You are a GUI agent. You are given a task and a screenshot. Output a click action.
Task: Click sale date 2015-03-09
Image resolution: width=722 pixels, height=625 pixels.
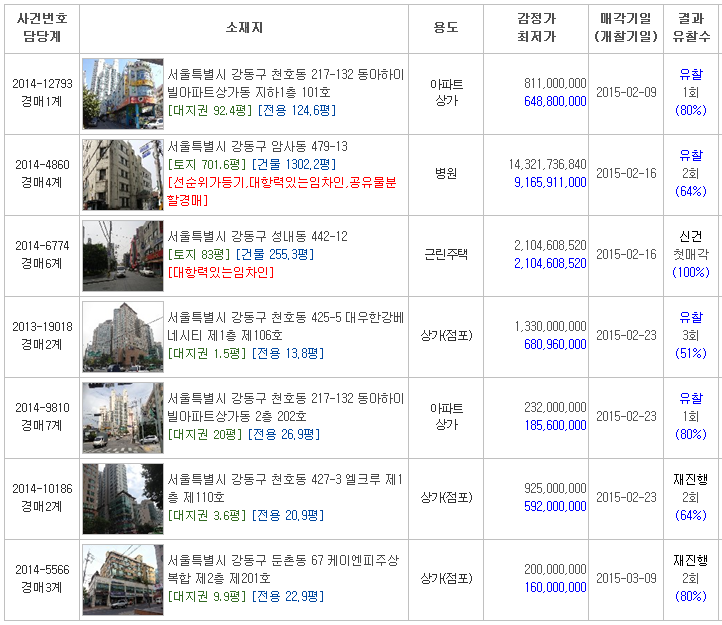626,579
